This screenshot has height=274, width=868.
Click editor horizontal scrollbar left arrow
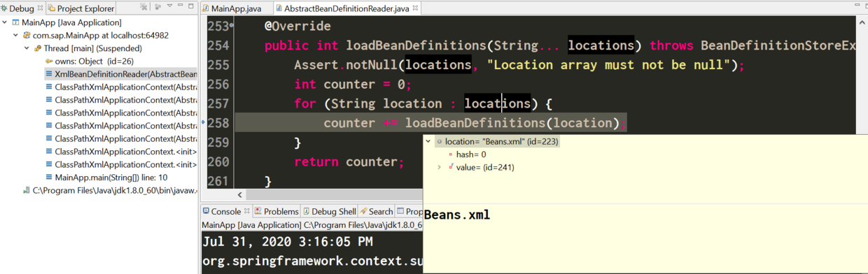tap(241, 195)
